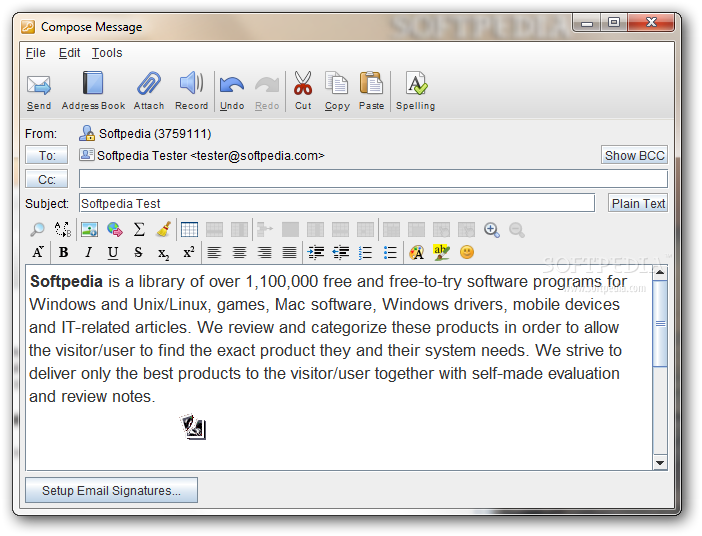Click the scroll down arrow of message body
This screenshot has width=702, height=536.
click(x=660, y=463)
